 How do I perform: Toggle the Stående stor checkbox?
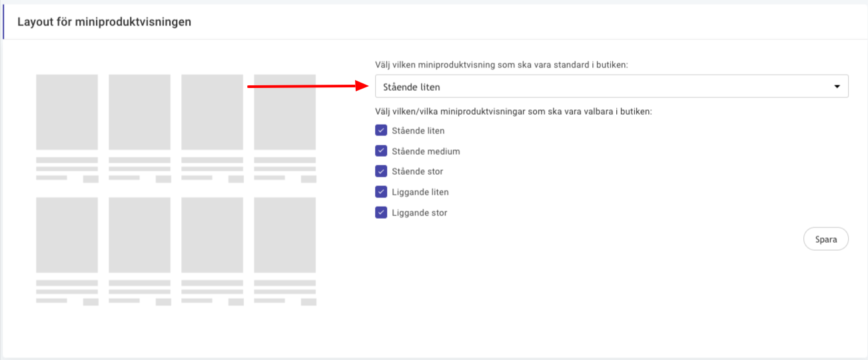click(381, 171)
